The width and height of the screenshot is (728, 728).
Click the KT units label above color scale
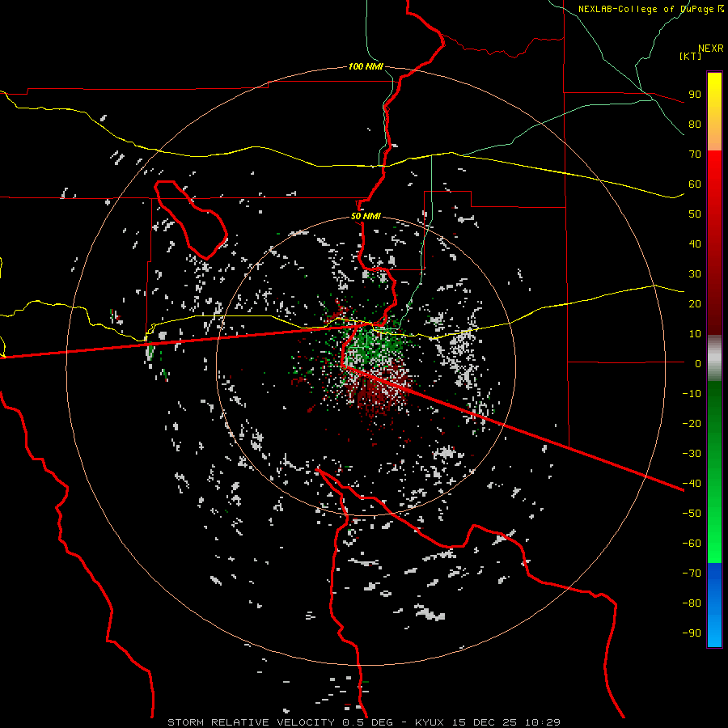tap(691, 56)
